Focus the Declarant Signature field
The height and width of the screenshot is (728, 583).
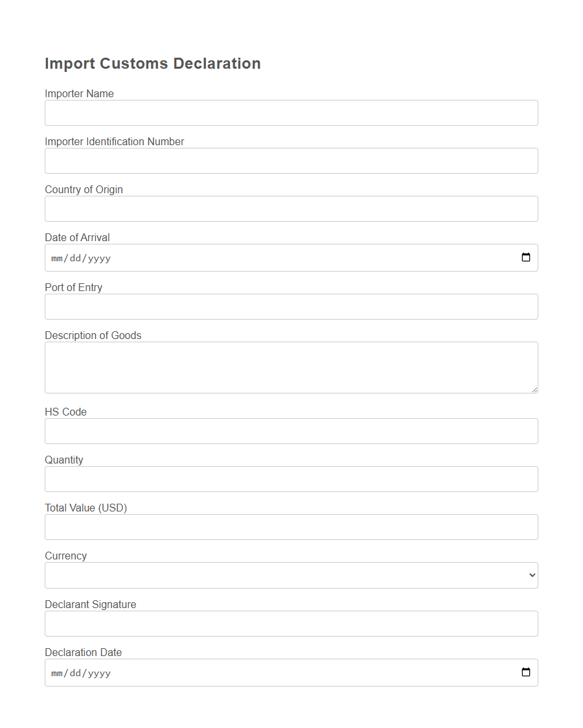click(x=291, y=624)
